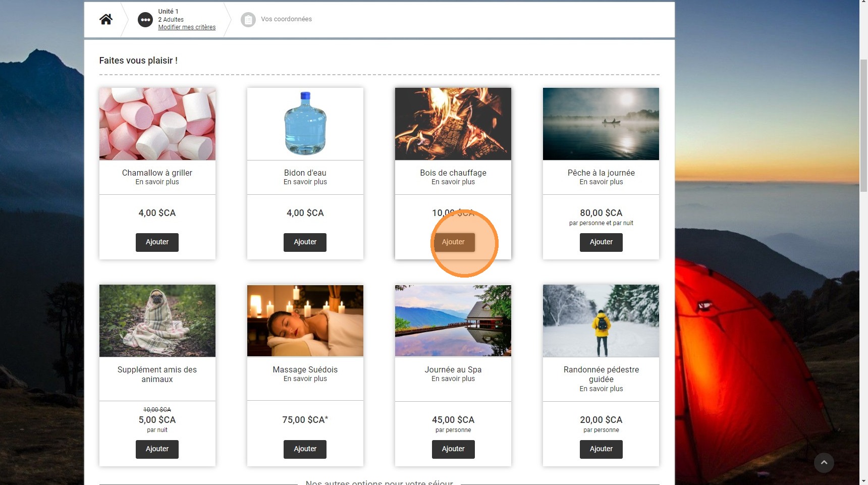Click the Massage Suédois title
Screen dimensions: 868x485
pos(305,369)
